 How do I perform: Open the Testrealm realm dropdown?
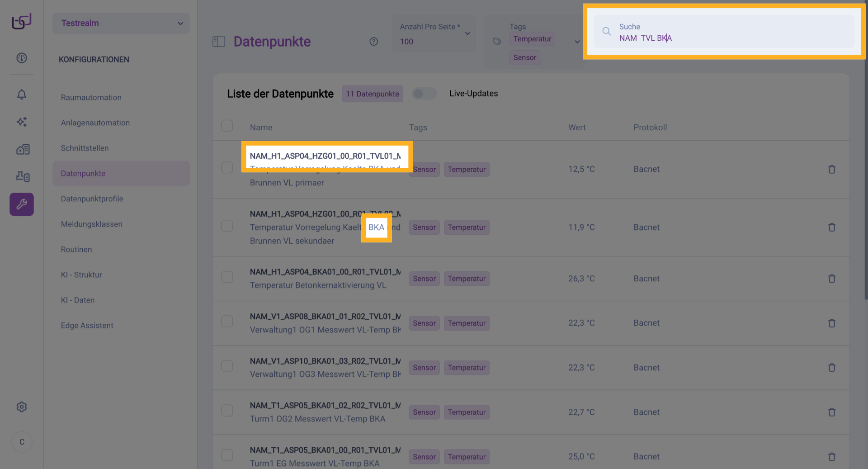[x=121, y=23]
